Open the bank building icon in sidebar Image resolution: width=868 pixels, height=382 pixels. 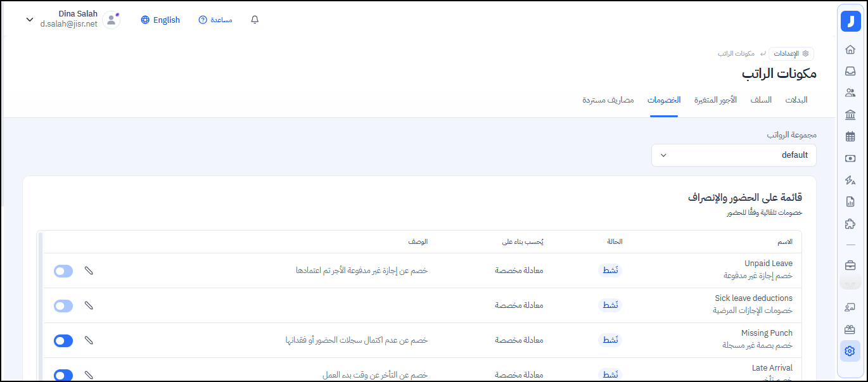click(x=850, y=115)
